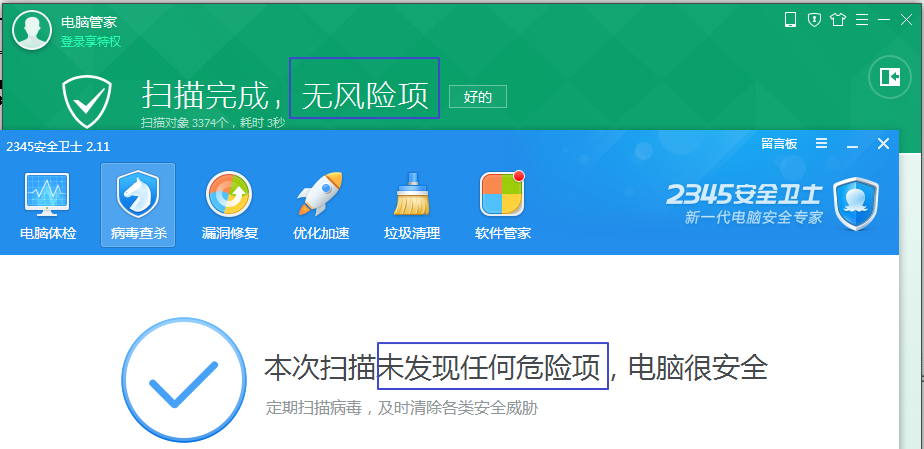Image resolution: width=924 pixels, height=449 pixels.
Task: Click 定期扫描病毒，及时清除各类安全威胁 text
Action: pyautogui.click(x=401, y=408)
